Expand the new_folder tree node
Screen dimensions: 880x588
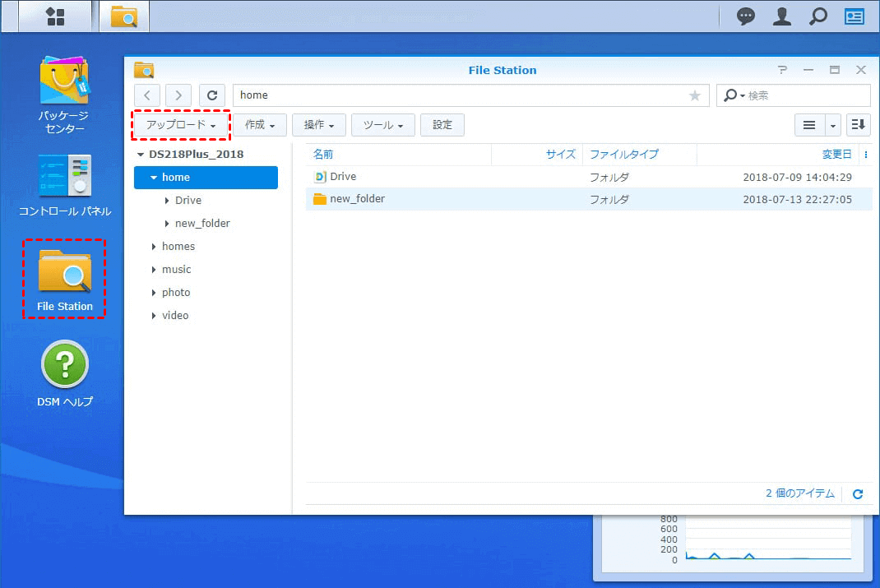coord(167,224)
